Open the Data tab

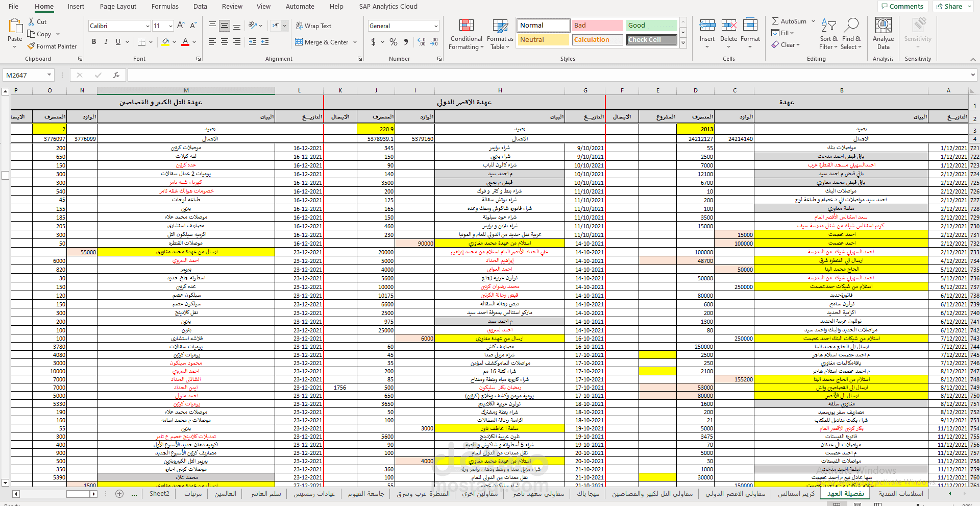(200, 7)
